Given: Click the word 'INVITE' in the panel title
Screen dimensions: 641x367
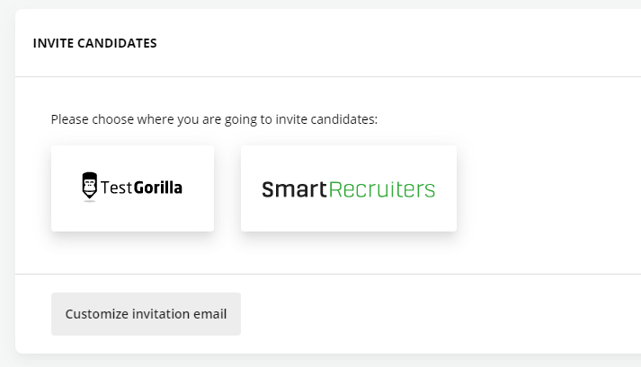Looking at the screenshot, I should 53,43.
